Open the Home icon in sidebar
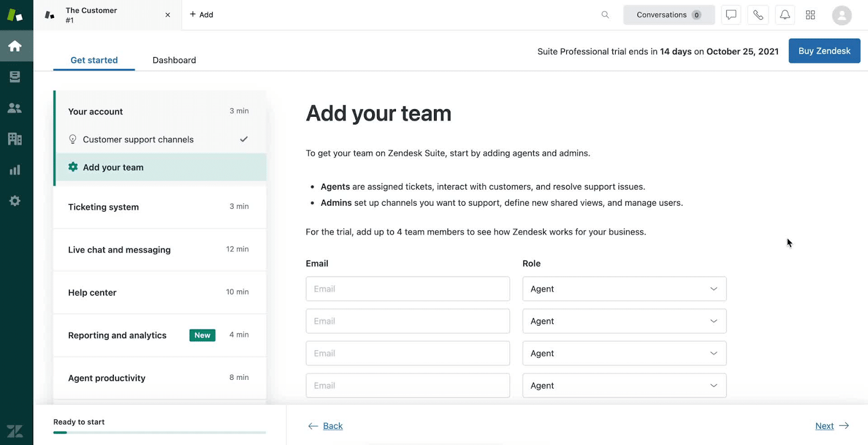 [15, 46]
